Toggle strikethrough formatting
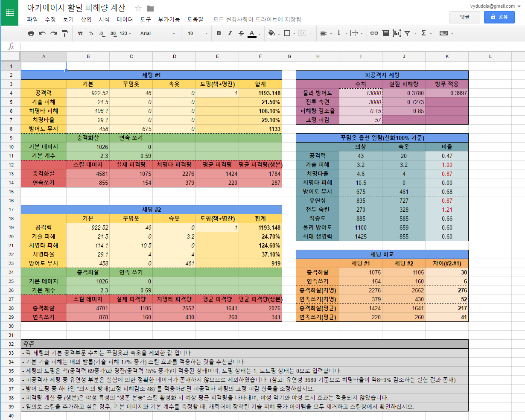Viewport: 525px width, 420px height. (241, 33)
